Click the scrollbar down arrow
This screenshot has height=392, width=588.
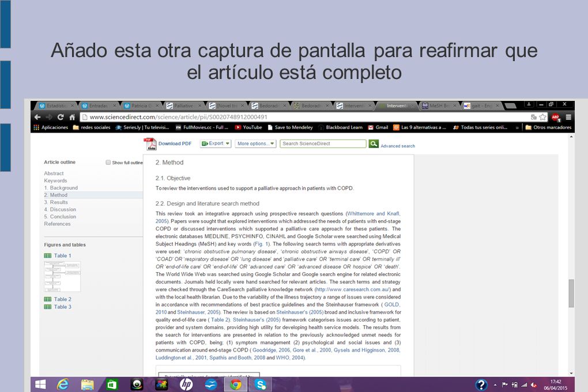point(571,373)
